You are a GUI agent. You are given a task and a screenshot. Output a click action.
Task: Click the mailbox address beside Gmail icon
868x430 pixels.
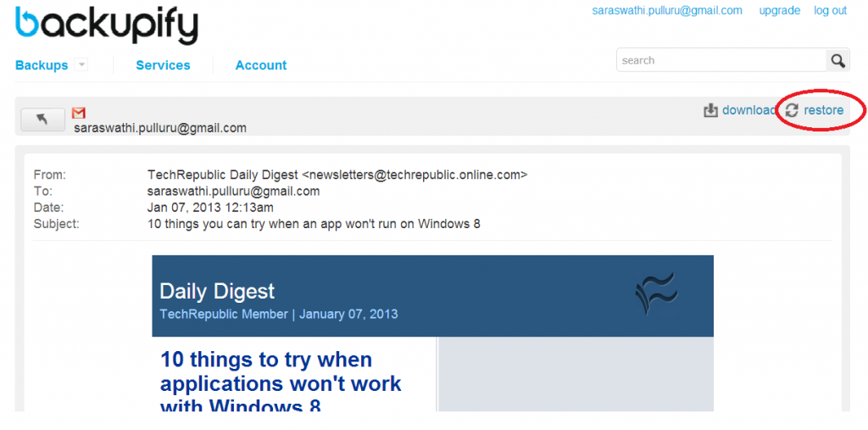tap(160, 128)
